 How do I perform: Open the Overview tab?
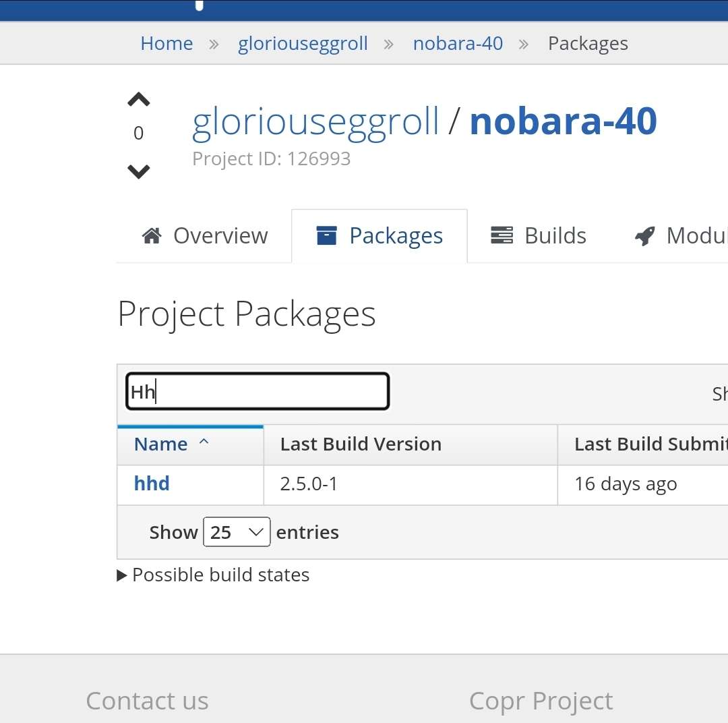pyautogui.click(x=205, y=236)
